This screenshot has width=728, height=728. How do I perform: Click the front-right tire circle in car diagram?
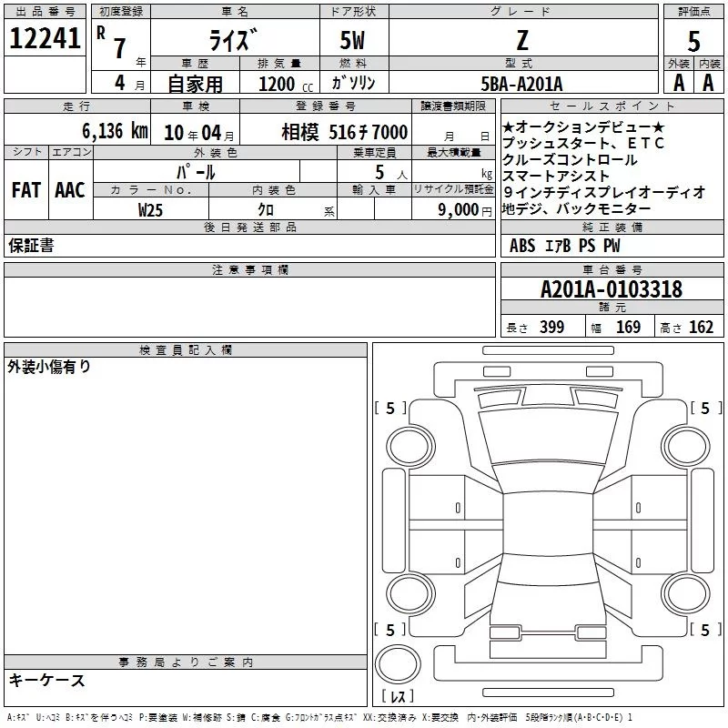point(685,444)
